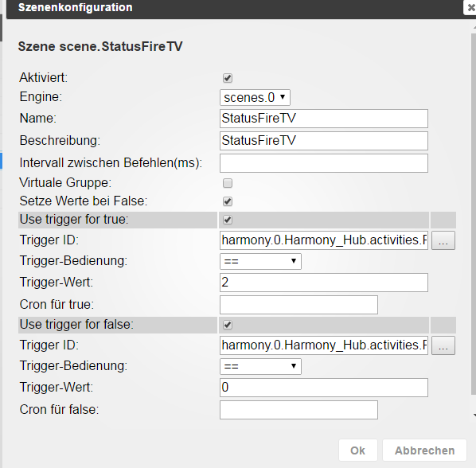
Task: Open Trigger-Bedienung dropdown for true trigger
Action: (260, 261)
